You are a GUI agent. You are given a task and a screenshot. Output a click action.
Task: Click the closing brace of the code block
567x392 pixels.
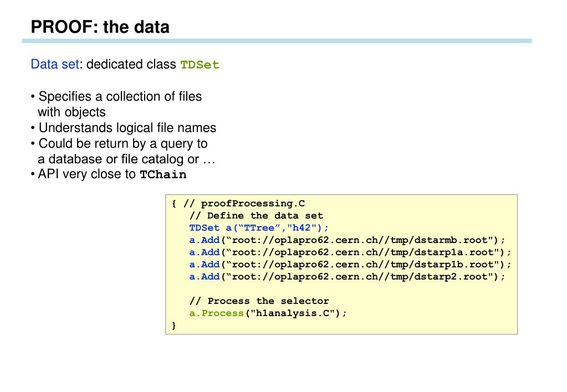click(x=174, y=326)
